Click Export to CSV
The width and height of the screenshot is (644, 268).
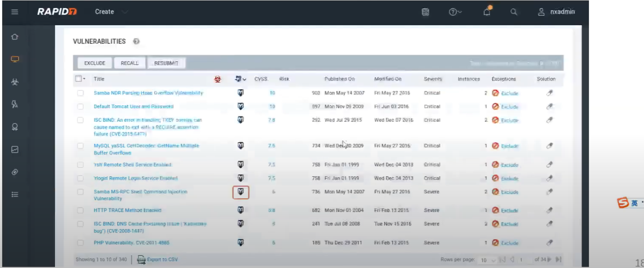point(157,259)
